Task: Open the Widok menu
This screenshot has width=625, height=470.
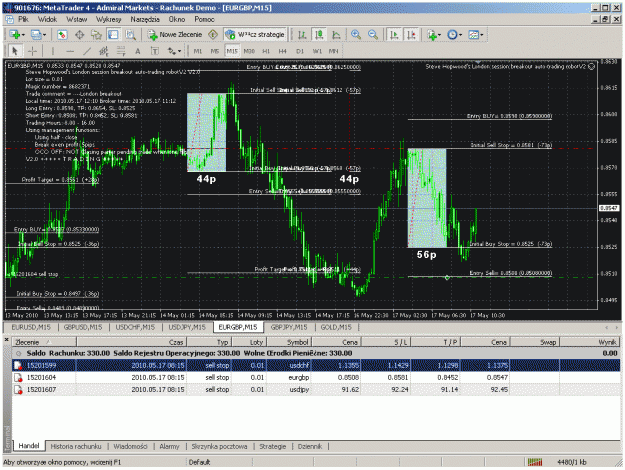Action: tap(47, 19)
